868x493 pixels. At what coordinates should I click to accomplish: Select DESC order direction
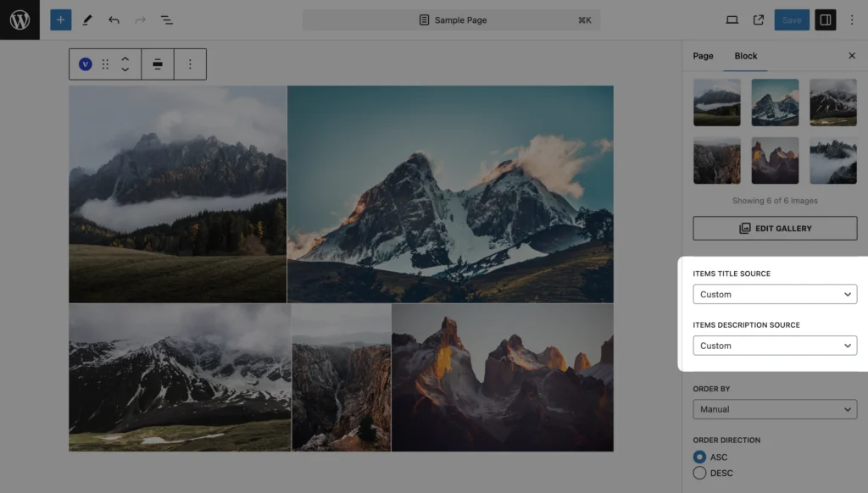click(699, 473)
